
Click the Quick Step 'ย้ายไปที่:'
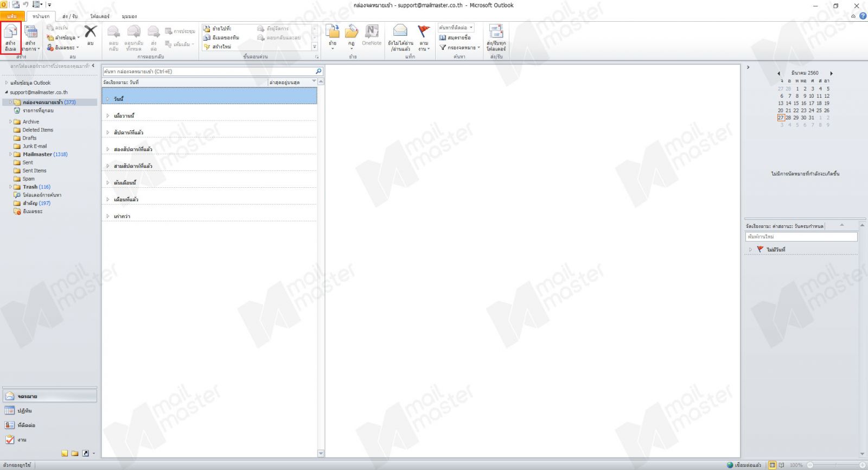217,28
